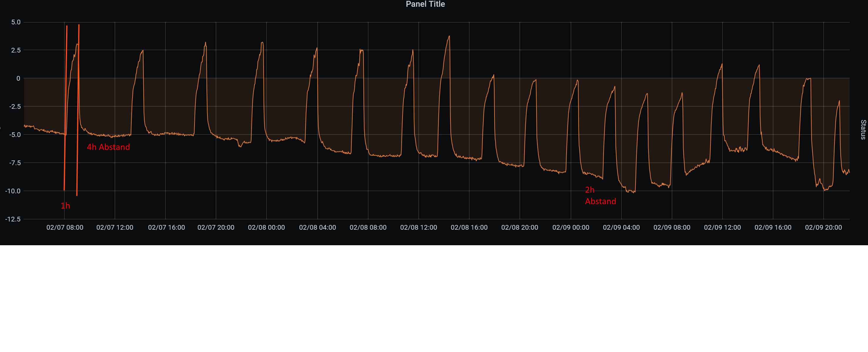The width and height of the screenshot is (868, 352).
Task: Click the -10.0 y-axis tick label
Action: tap(13, 191)
